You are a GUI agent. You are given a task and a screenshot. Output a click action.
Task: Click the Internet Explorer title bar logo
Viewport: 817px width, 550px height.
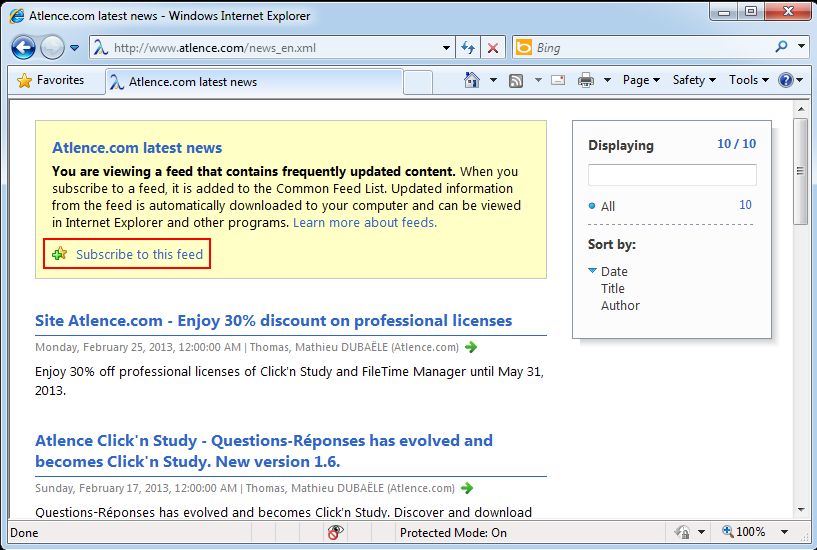17,16
